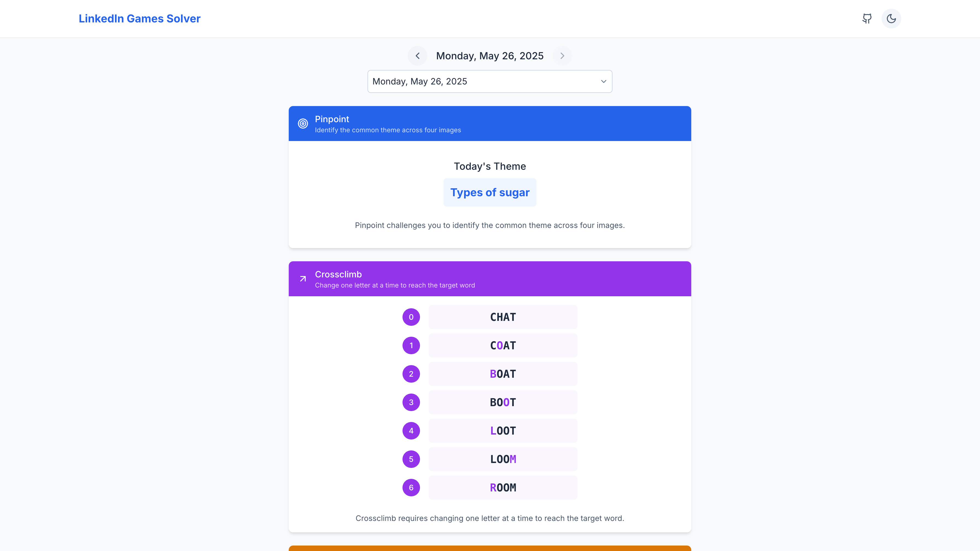Image resolution: width=980 pixels, height=551 pixels.
Task: Open the GitHub repository icon
Action: (x=867, y=19)
